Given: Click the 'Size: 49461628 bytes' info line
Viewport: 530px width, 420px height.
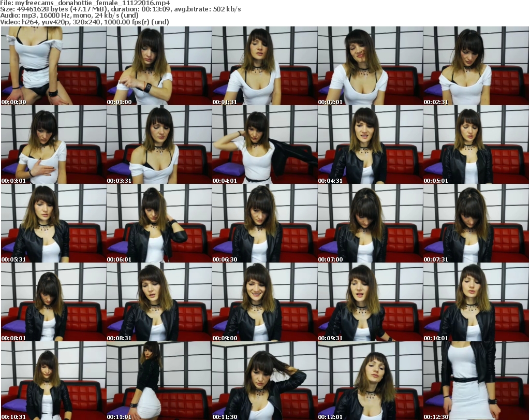Looking at the screenshot, I should click(x=120, y=9).
